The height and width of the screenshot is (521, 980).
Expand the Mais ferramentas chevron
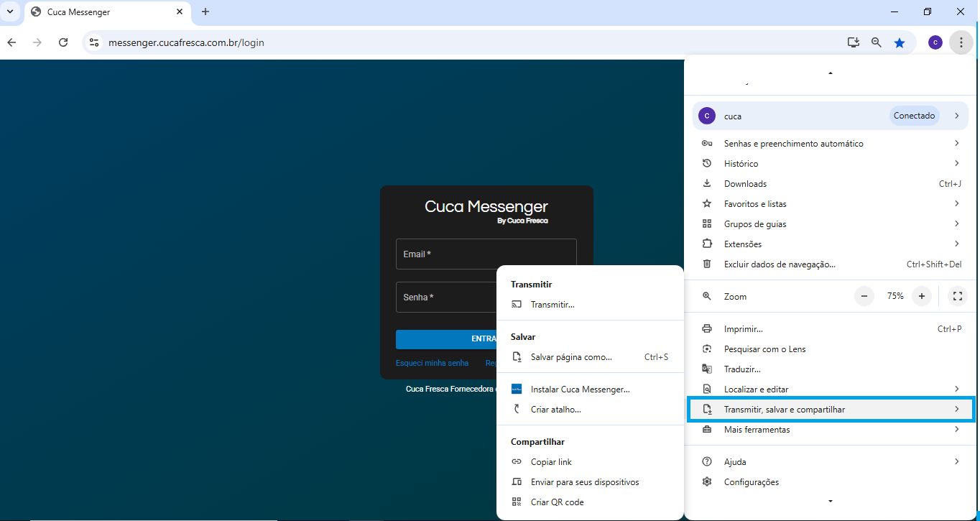pos(956,430)
